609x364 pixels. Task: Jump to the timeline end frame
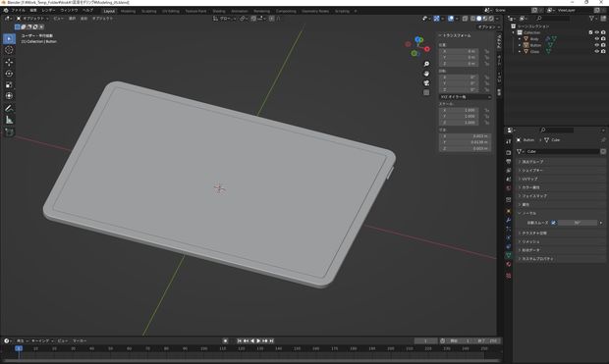271,340
